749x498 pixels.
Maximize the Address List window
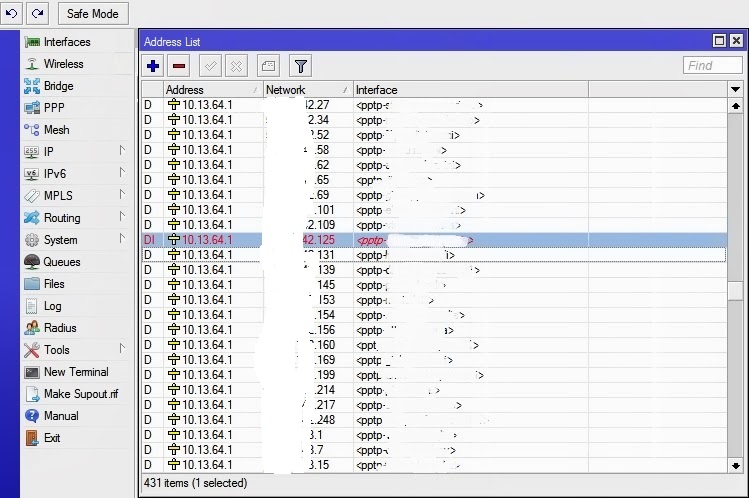tap(719, 41)
